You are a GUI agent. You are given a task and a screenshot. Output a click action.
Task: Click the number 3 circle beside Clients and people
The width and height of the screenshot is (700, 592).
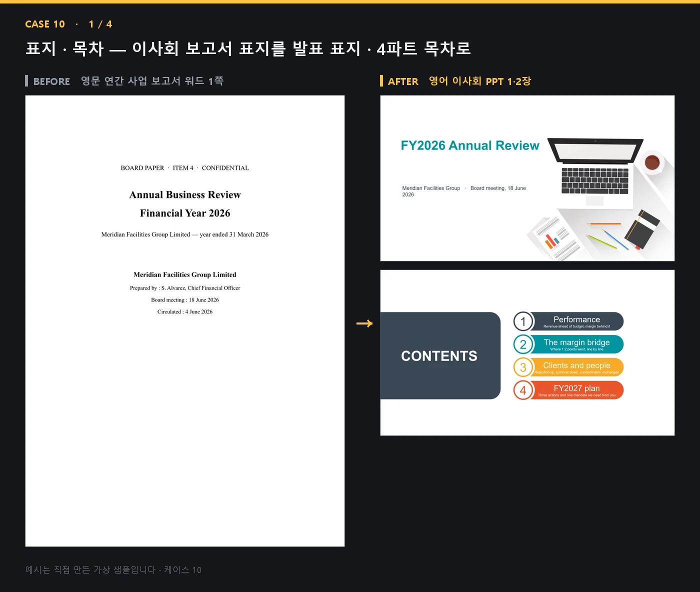point(523,367)
